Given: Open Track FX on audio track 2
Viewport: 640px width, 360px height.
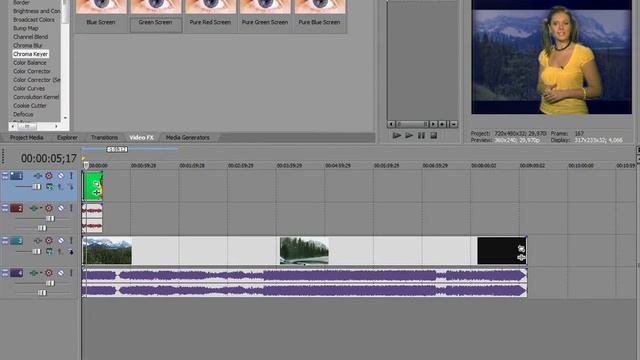Looking at the screenshot, I should coord(35,208).
